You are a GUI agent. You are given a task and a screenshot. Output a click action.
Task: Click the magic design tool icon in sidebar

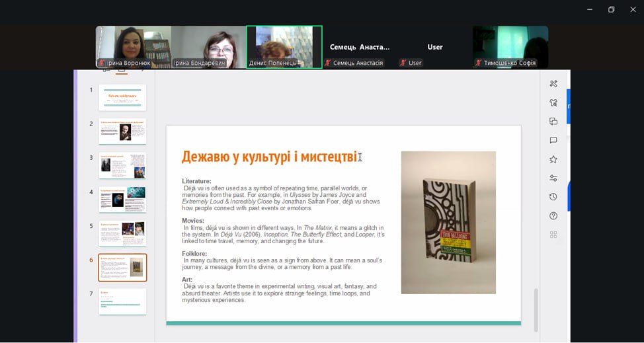[553, 84]
